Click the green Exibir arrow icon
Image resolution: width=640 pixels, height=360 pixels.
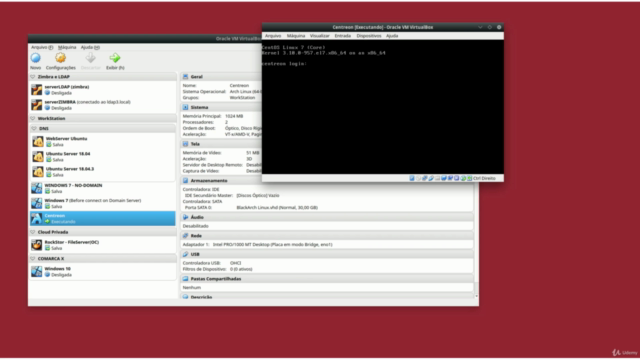(115, 58)
